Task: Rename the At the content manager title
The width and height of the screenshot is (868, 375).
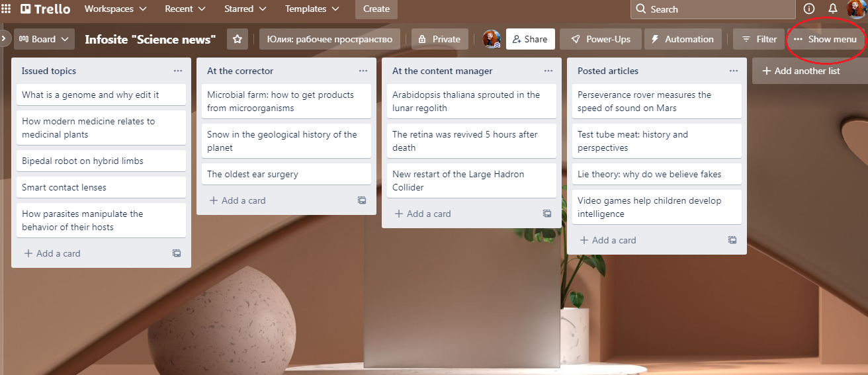Action: [x=443, y=71]
